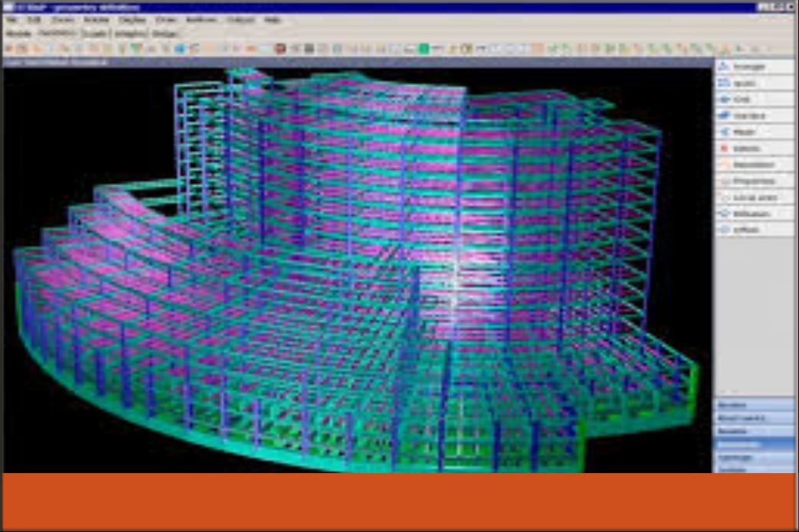
Task: Select the green funnel icon in the toolbar
Action: point(136,48)
